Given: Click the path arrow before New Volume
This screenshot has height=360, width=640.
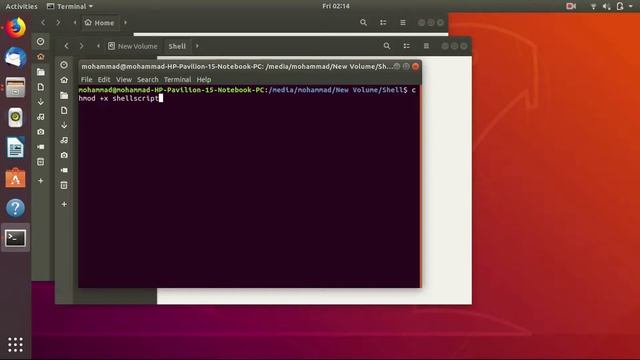Looking at the screenshot, I should (x=98, y=46).
